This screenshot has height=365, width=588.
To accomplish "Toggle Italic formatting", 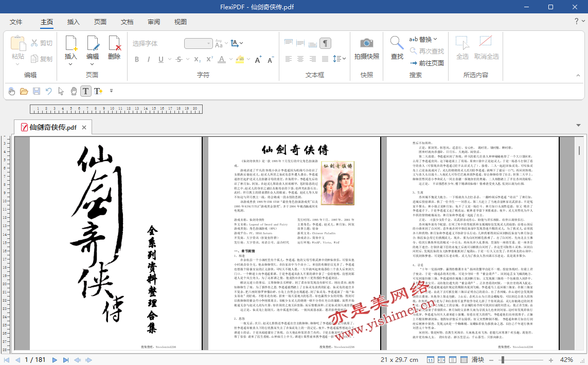I will tap(149, 59).
